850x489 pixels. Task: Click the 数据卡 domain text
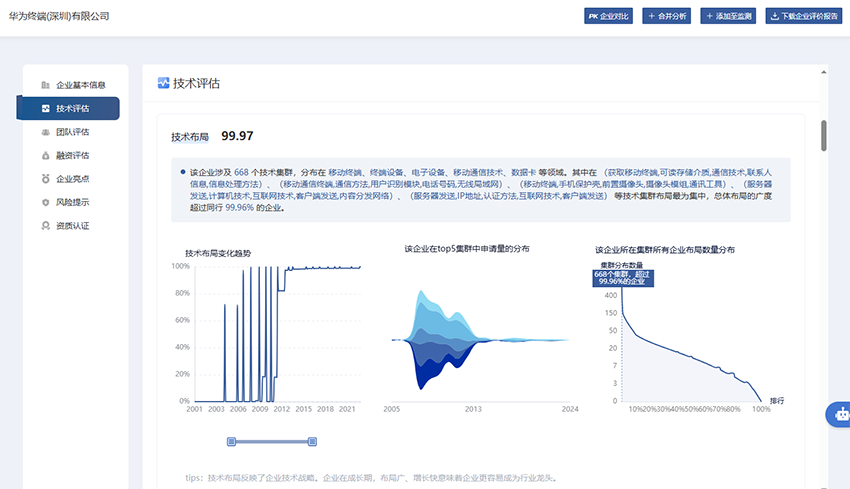click(x=524, y=172)
